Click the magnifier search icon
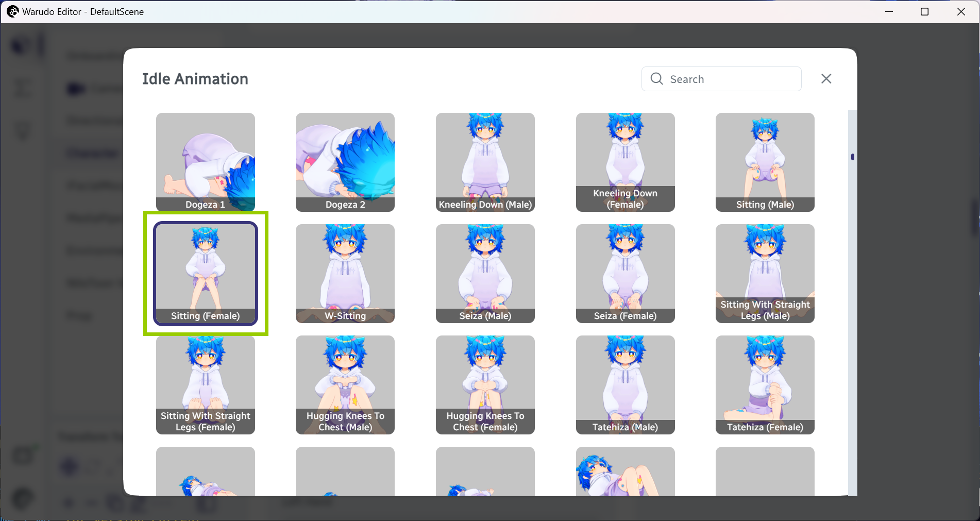The width and height of the screenshot is (980, 521). click(x=656, y=79)
